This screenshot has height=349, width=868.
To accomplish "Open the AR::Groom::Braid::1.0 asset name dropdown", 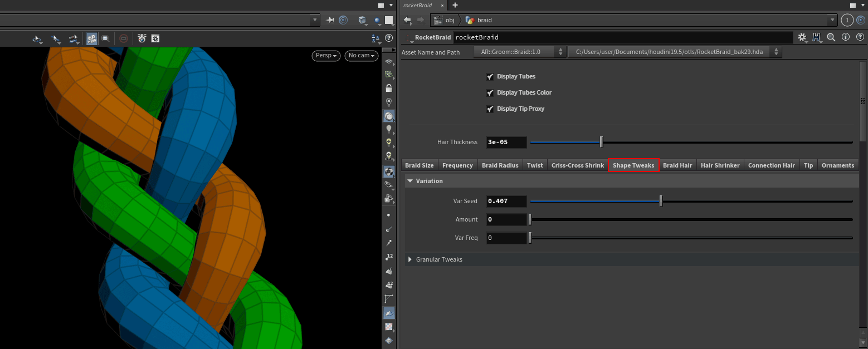I will point(520,52).
